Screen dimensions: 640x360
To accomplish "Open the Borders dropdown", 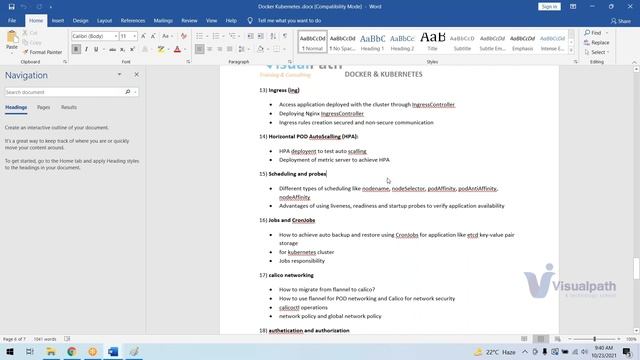I will (x=284, y=49).
